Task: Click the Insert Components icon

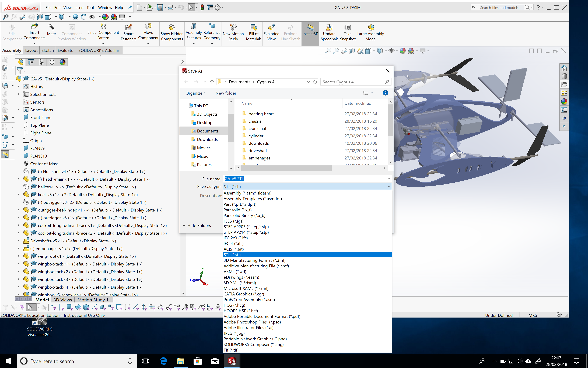Action: click(x=34, y=27)
